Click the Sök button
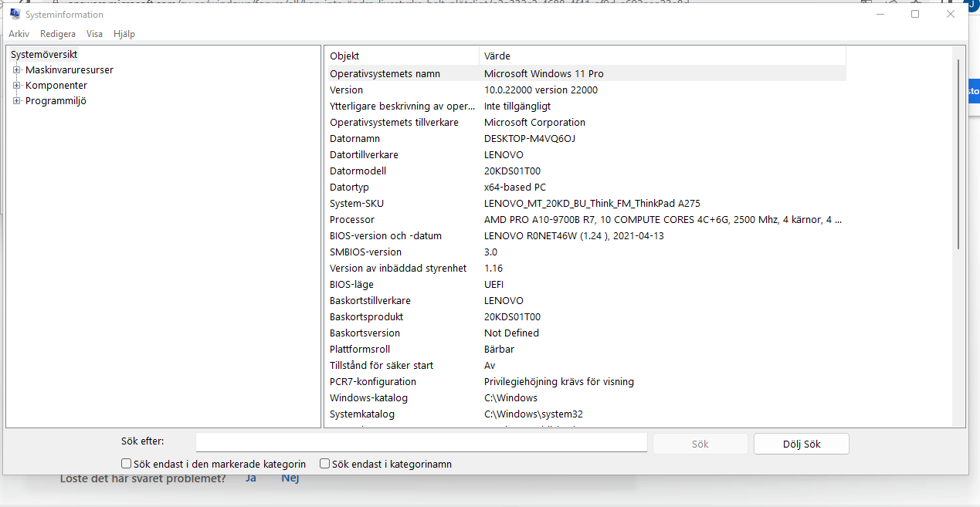Viewport: 980px width, 507px height. point(700,444)
